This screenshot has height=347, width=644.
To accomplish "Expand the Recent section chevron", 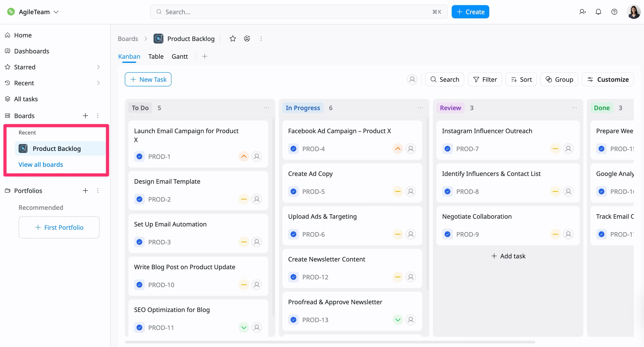I will click(x=98, y=83).
